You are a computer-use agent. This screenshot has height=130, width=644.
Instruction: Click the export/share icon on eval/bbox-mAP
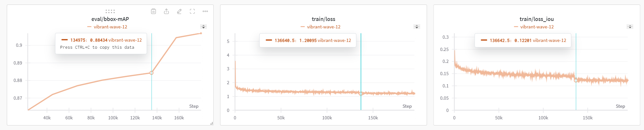(166, 11)
